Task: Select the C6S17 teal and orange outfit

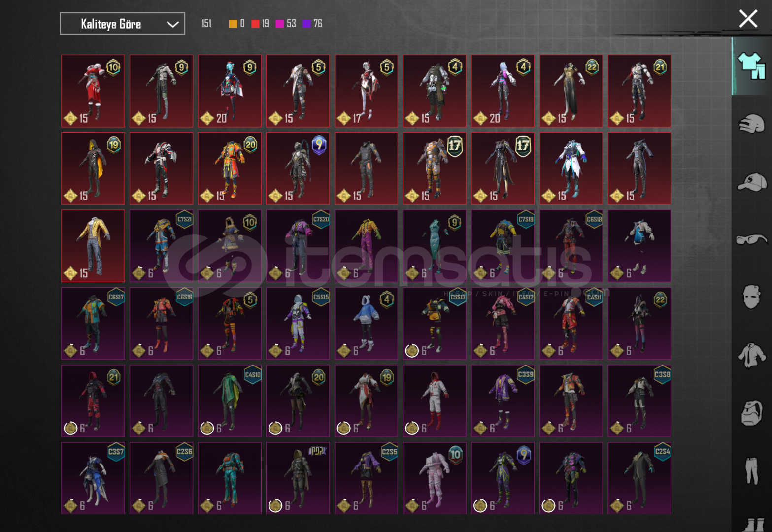Action: pos(93,324)
